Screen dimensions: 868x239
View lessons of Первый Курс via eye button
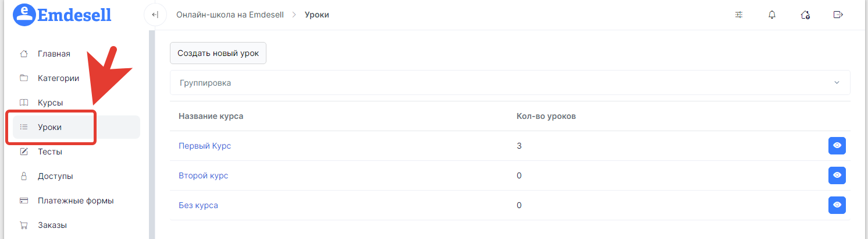tap(837, 146)
